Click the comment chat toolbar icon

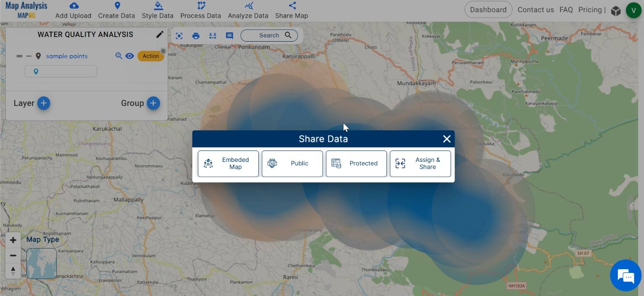[x=229, y=36]
